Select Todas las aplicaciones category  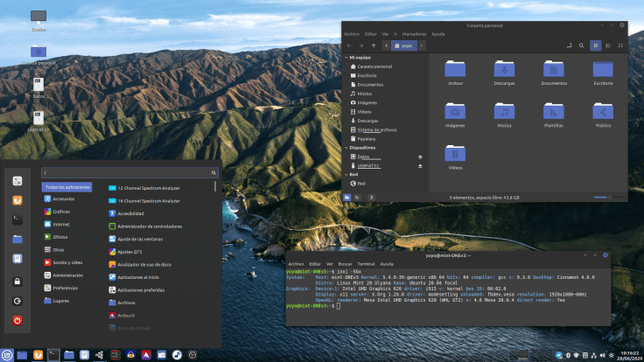click(x=66, y=187)
